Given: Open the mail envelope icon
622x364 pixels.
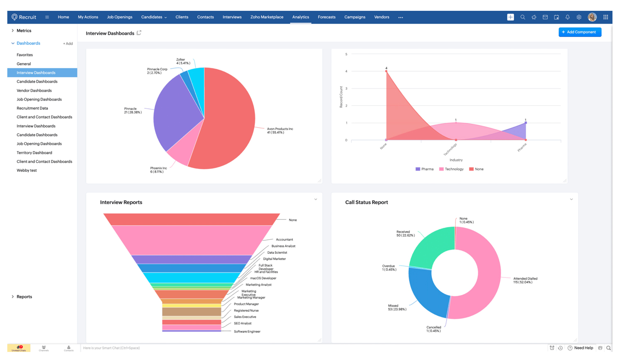Looking at the screenshot, I should (545, 17).
